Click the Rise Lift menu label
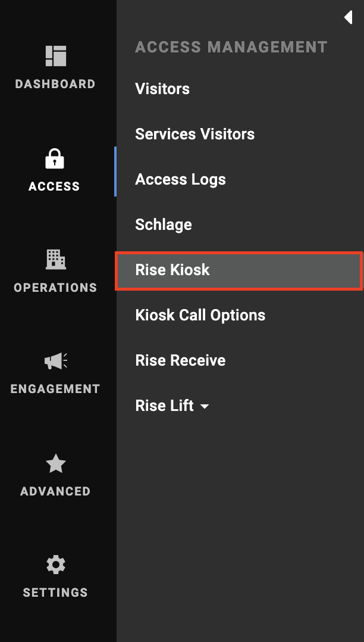The image size is (364, 642). [x=164, y=406]
